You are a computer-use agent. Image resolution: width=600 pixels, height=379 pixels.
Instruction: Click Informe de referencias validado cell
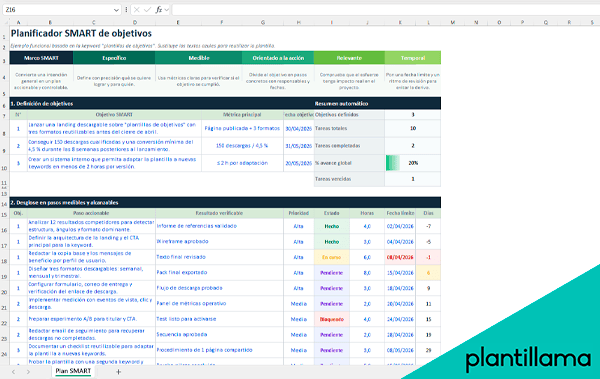pyautogui.click(x=219, y=226)
